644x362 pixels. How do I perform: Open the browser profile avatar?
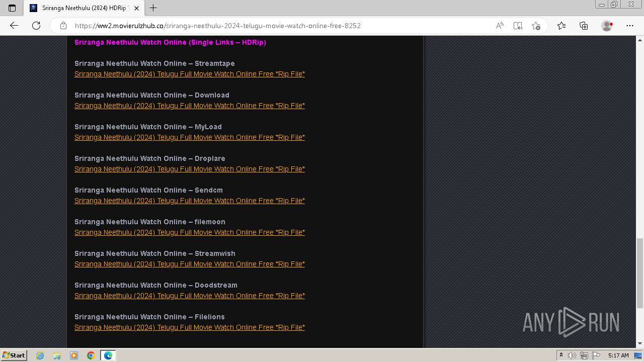coord(607,26)
